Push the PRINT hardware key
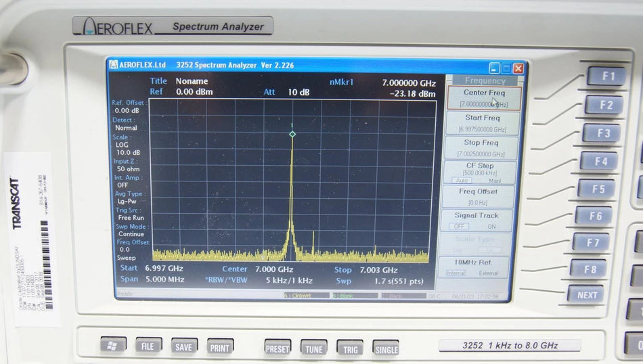 click(x=220, y=348)
